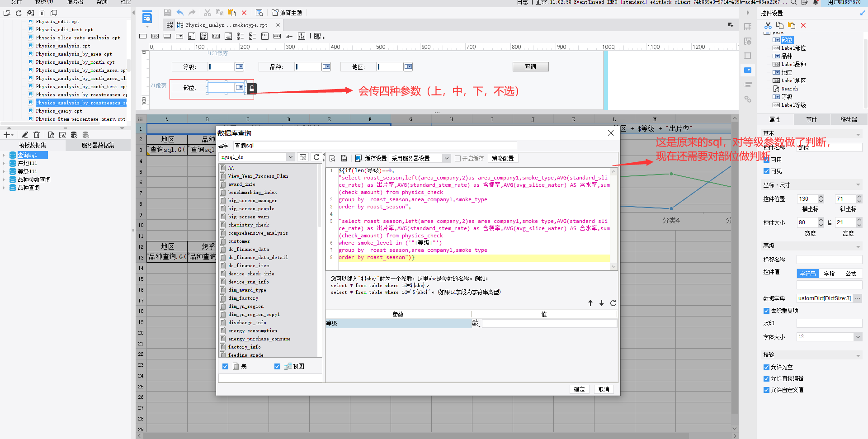
Task: Click the 兼容主题 button
Action: (x=287, y=13)
